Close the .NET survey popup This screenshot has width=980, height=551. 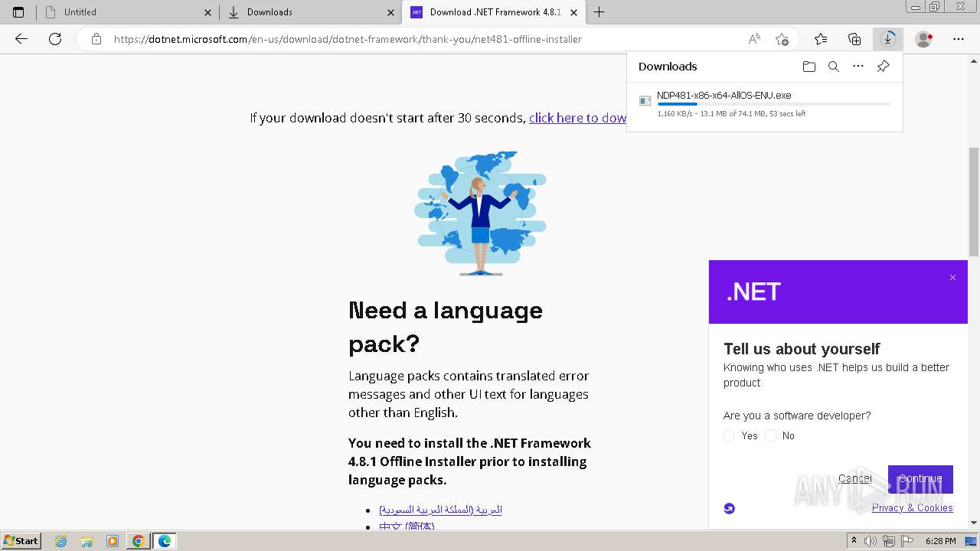[x=952, y=278]
